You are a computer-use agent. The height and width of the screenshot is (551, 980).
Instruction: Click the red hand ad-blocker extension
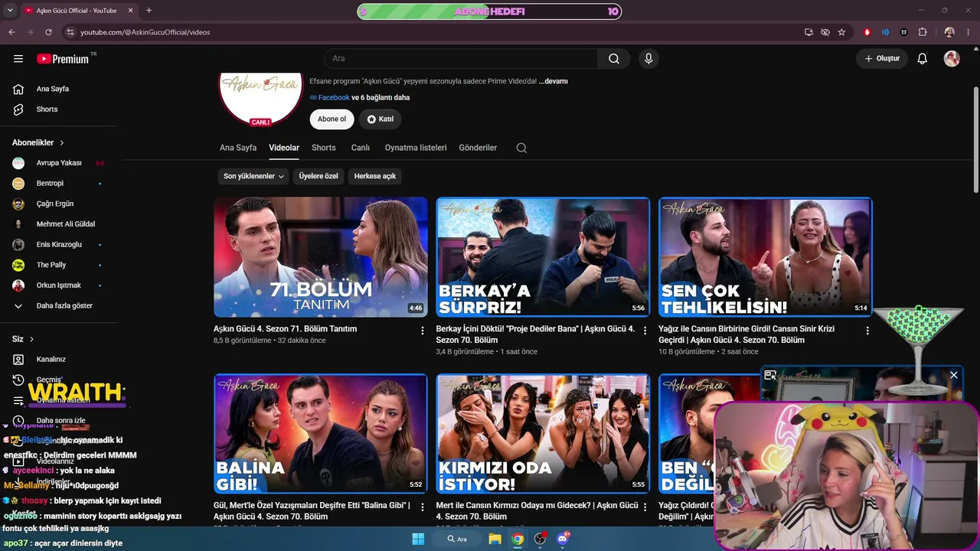[867, 32]
